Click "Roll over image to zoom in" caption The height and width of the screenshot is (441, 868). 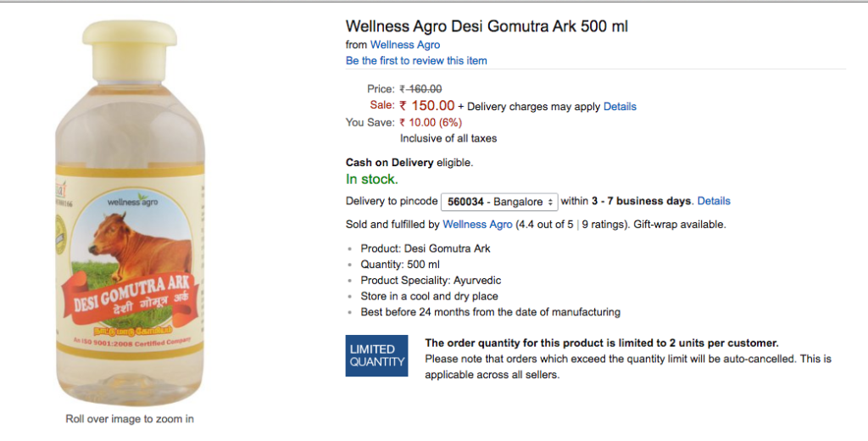pos(130,419)
